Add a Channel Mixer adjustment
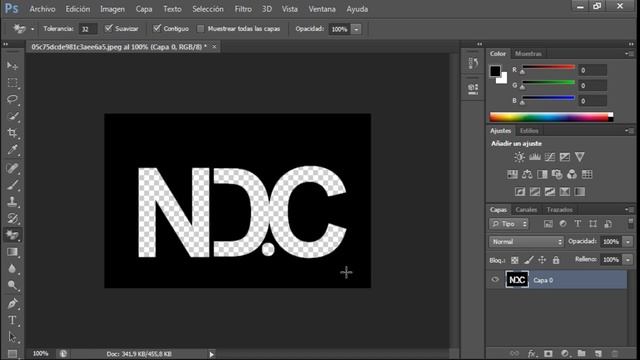Image resolution: width=640 pixels, height=360 pixels. tap(572, 175)
